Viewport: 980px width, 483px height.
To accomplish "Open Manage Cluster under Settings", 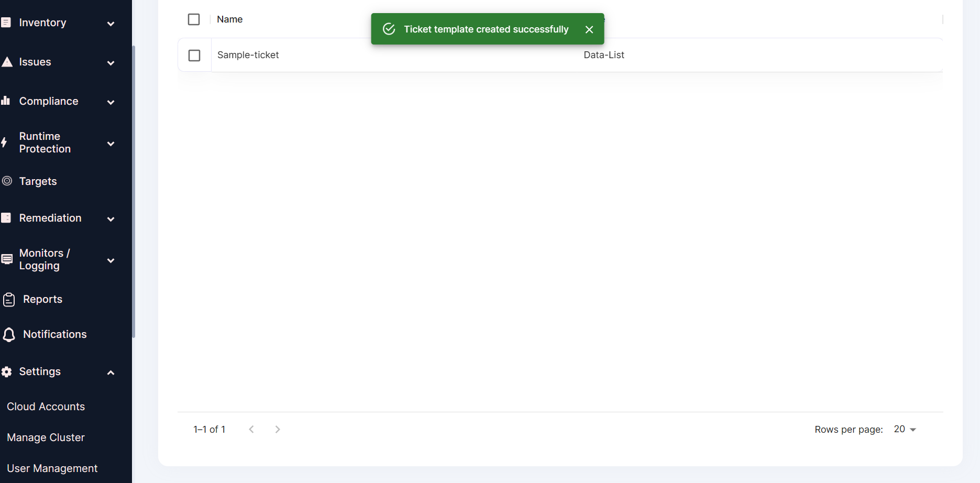I will [x=46, y=437].
